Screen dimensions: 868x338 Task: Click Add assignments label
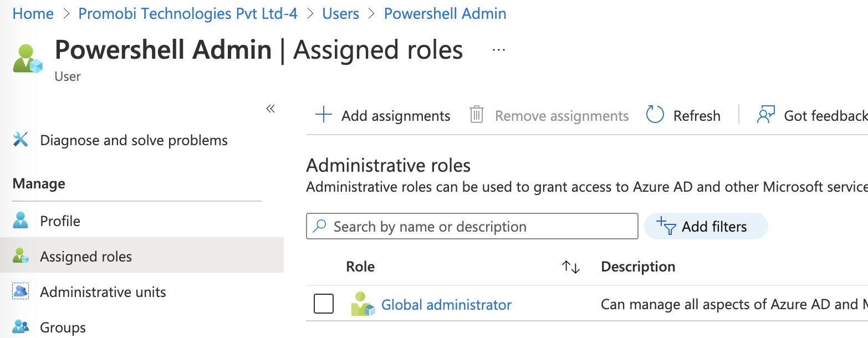[x=396, y=116]
